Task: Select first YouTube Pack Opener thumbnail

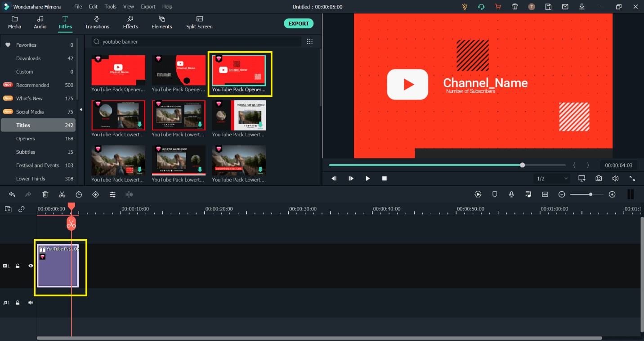Action: click(x=118, y=70)
